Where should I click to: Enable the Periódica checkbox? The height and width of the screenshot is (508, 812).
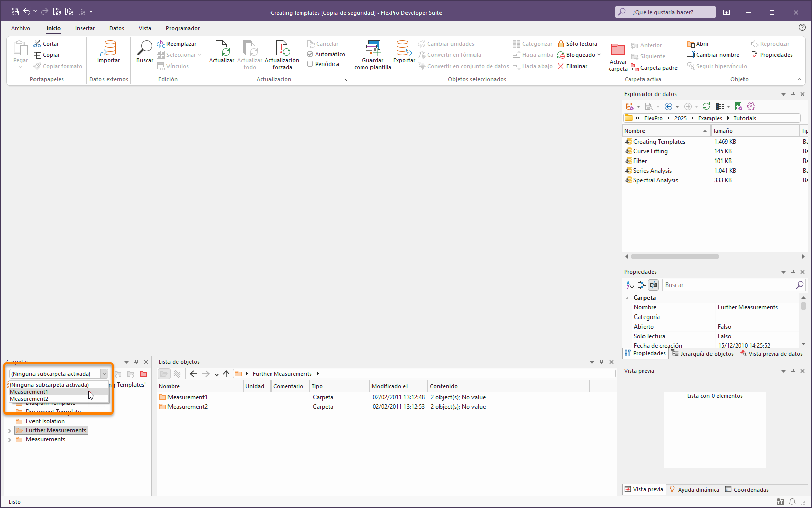[310, 64]
